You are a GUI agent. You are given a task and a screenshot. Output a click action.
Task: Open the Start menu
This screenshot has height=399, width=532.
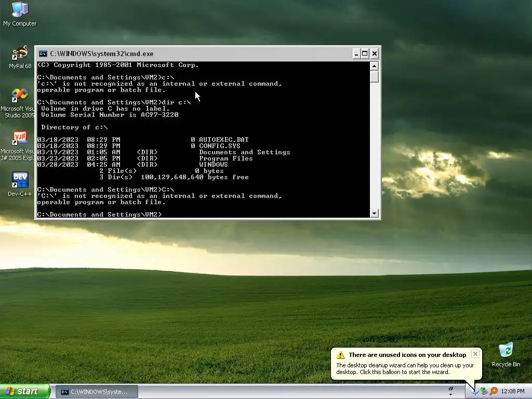(x=25, y=391)
